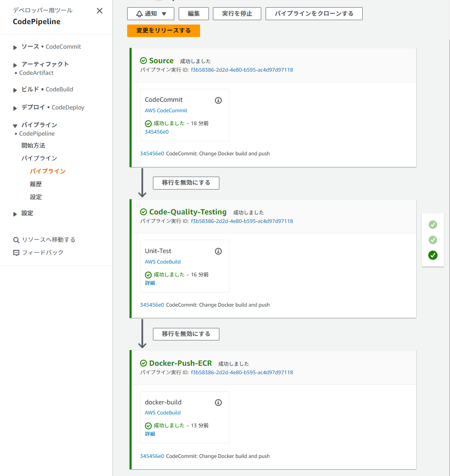Click the Unit-Test action name
The height and width of the screenshot is (476, 450).
tap(158, 251)
